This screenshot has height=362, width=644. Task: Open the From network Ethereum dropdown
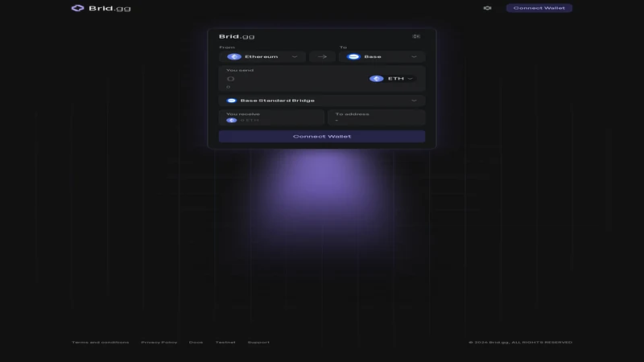point(262,56)
